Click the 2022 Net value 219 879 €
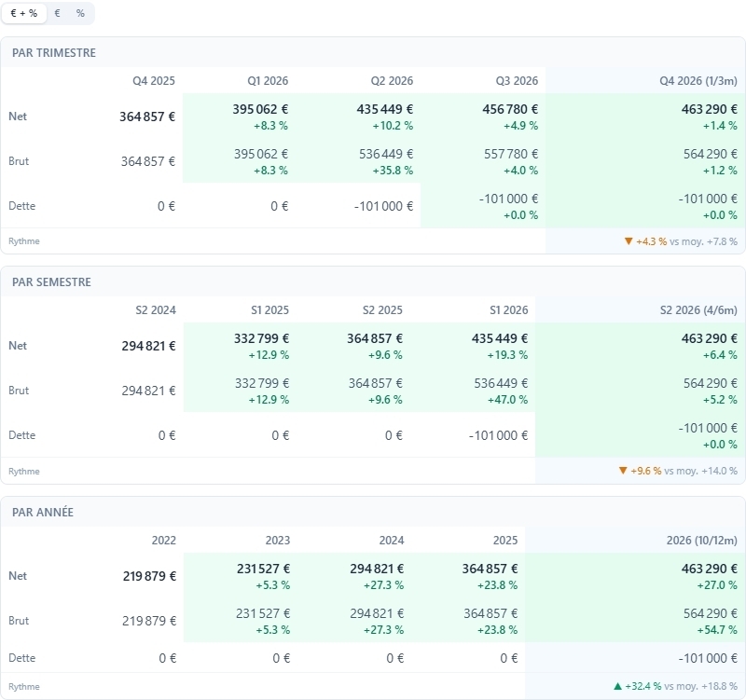Image resolution: width=746 pixels, height=700 pixels. [x=149, y=576]
